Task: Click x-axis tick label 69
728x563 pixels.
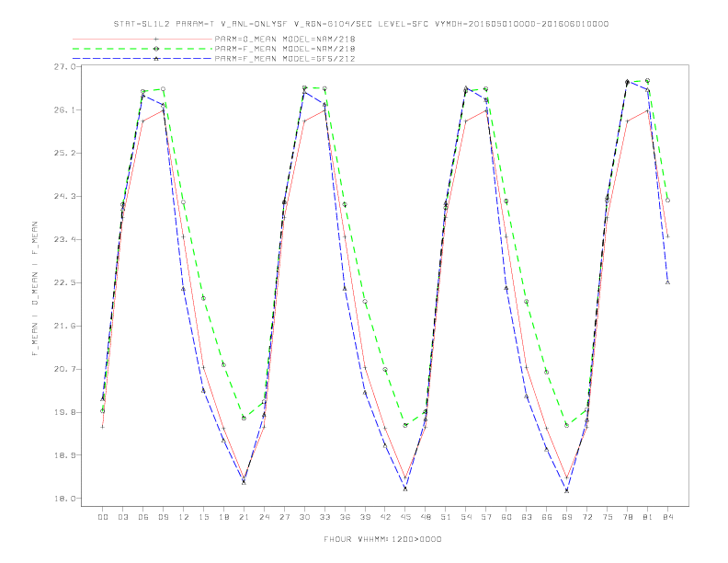Action: pos(567,517)
